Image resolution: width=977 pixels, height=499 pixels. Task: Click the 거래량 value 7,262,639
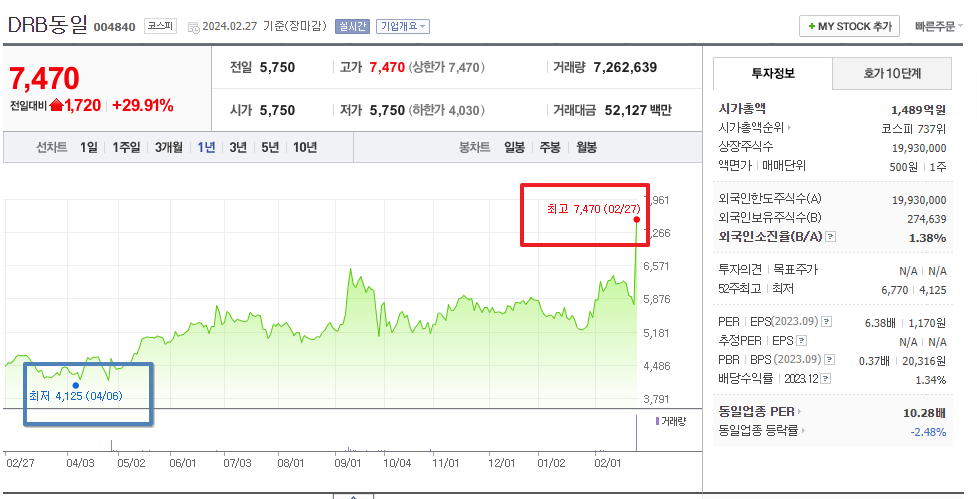[x=625, y=67]
